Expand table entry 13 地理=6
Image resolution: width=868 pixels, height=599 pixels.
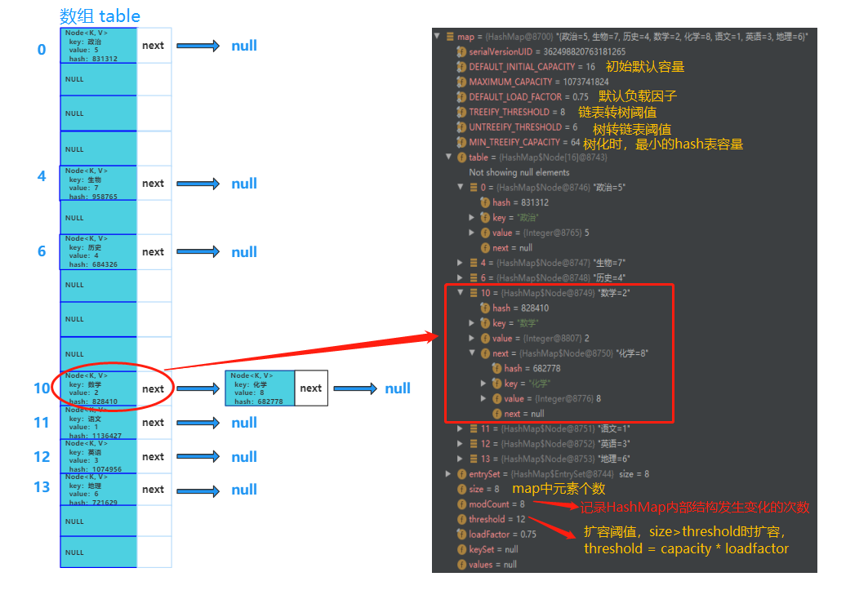(x=461, y=459)
